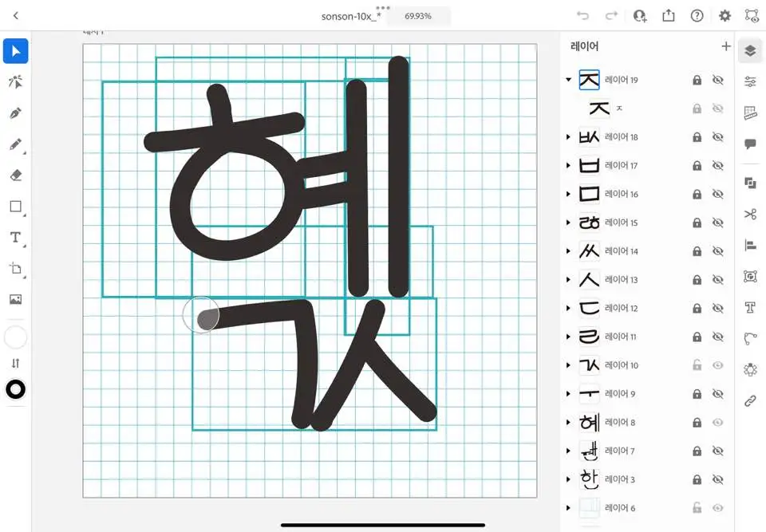Show hidden layer 레이어 18
This screenshot has width=766, height=532.
coord(717,136)
